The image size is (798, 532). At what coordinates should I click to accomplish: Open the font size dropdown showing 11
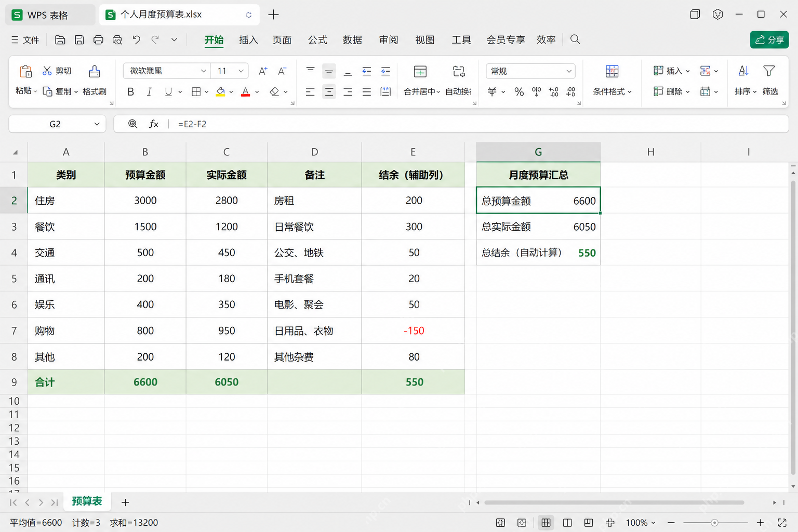pyautogui.click(x=241, y=71)
